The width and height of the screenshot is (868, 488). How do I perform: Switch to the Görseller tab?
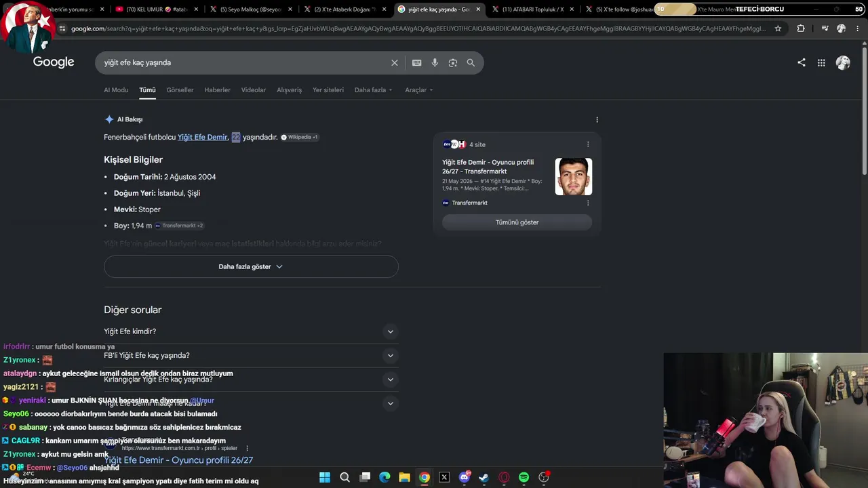click(x=180, y=90)
